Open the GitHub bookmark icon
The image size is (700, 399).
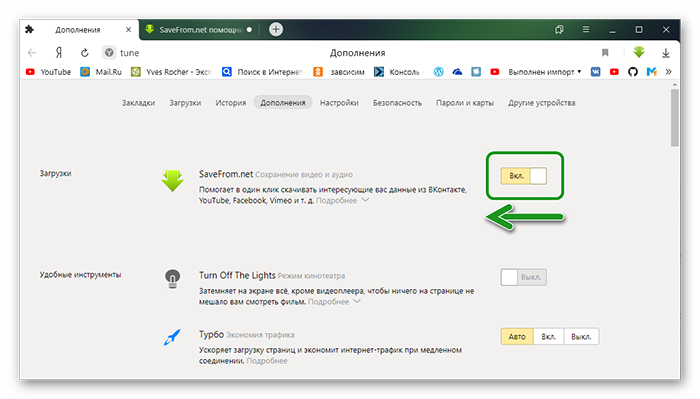point(633,72)
